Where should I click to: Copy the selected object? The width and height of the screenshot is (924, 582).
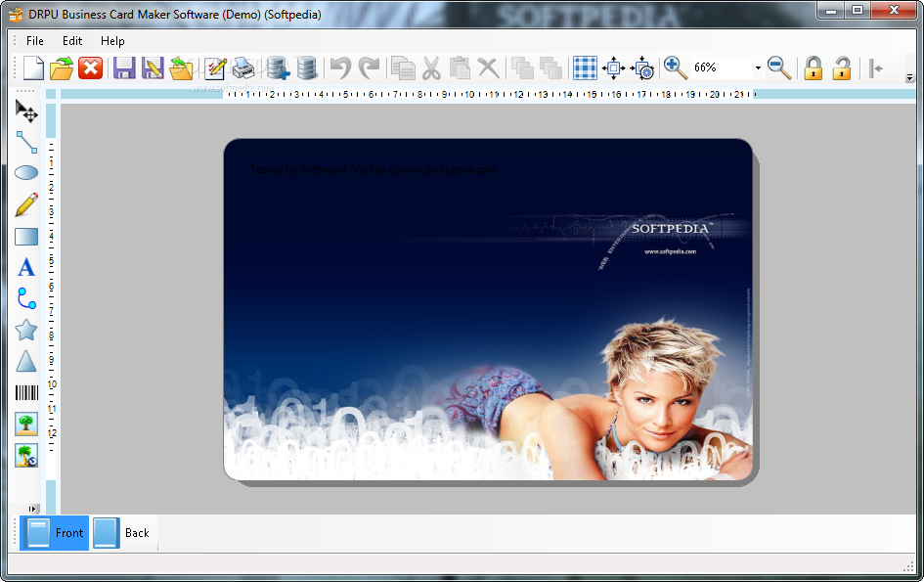404,67
